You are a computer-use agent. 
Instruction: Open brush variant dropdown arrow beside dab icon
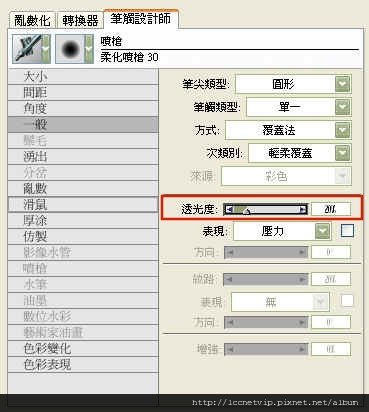pyautogui.click(x=89, y=49)
